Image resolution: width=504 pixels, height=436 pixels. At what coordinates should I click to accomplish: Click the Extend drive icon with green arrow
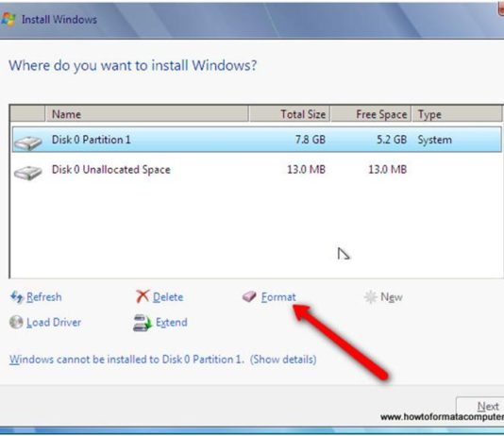point(143,323)
